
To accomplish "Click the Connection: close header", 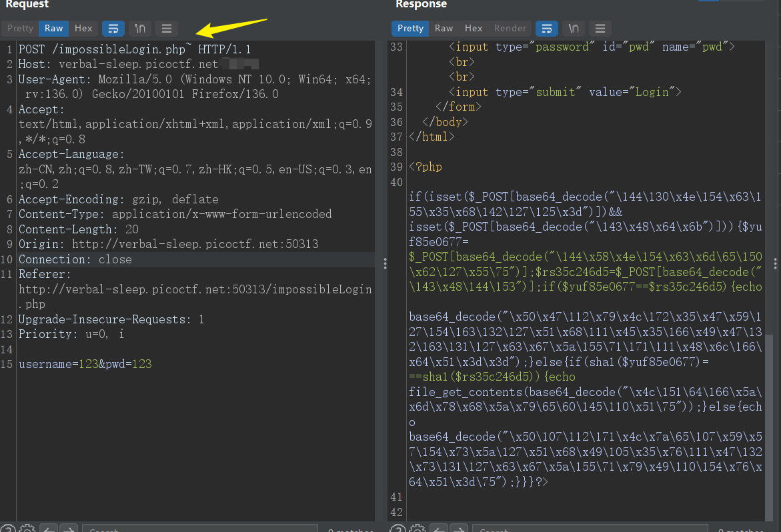I will [75, 259].
